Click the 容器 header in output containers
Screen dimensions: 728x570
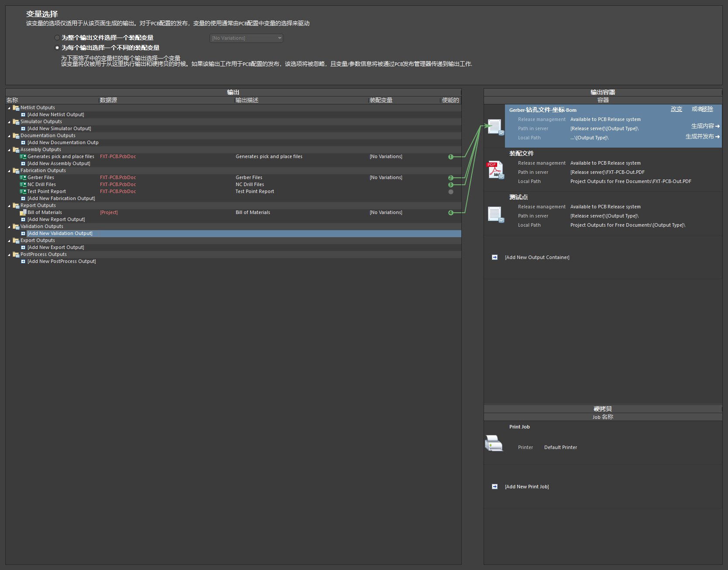pyautogui.click(x=603, y=100)
